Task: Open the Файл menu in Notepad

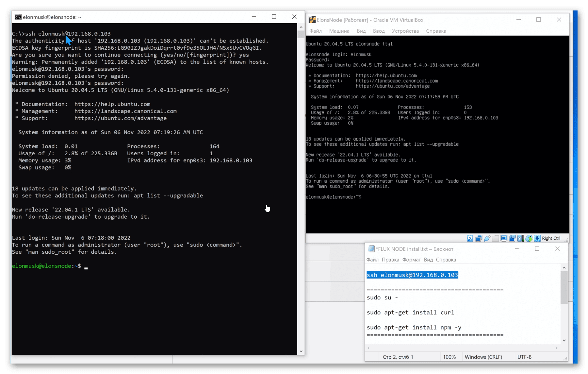Action: [372, 260]
